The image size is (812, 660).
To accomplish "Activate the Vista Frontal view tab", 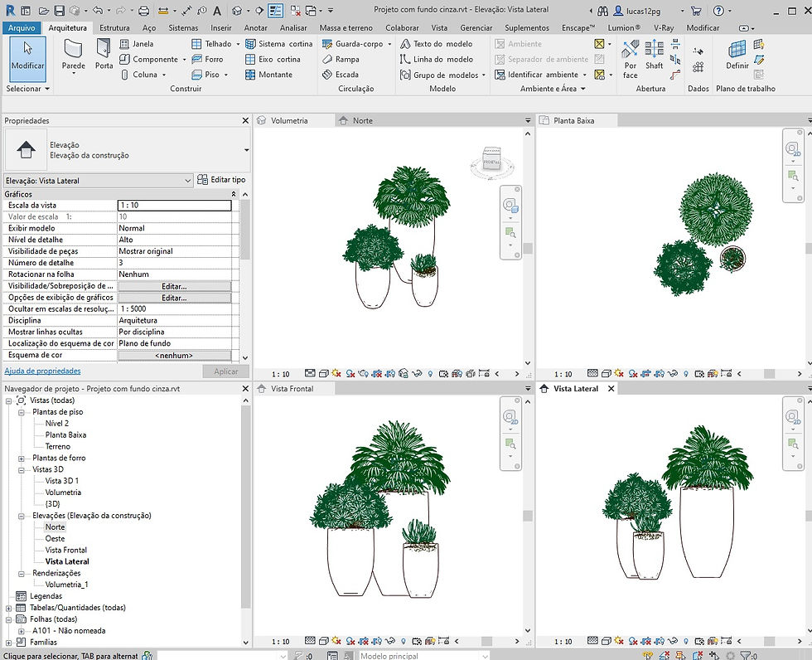I will pos(292,389).
